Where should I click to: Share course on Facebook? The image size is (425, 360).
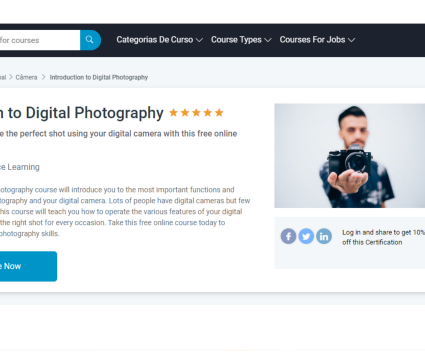[x=288, y=236]
